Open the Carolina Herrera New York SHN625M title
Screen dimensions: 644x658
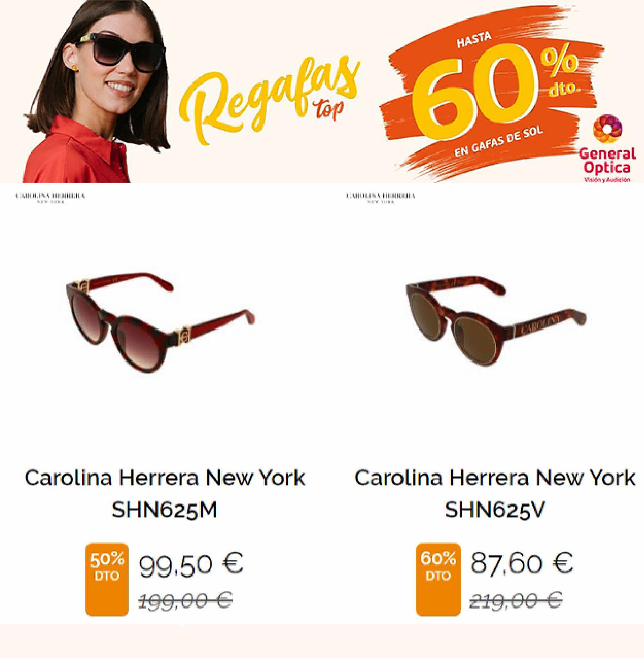coord(165,493)
